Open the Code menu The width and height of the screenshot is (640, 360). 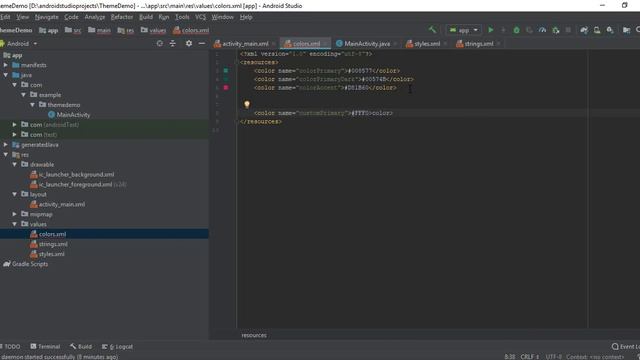[71, 17]
